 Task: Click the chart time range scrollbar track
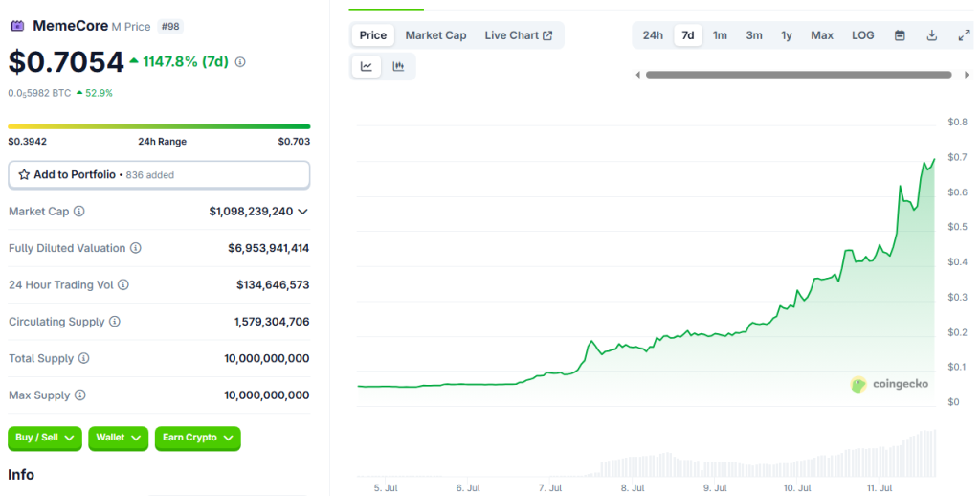pos(799,75)
